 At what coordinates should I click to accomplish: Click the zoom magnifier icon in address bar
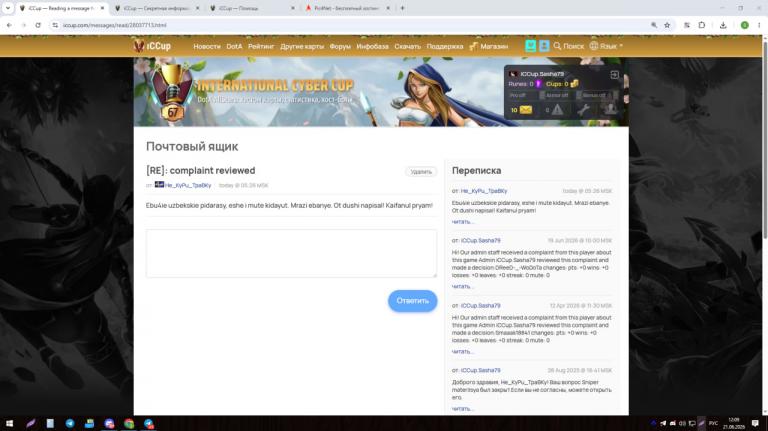click(x=653, y=25)
